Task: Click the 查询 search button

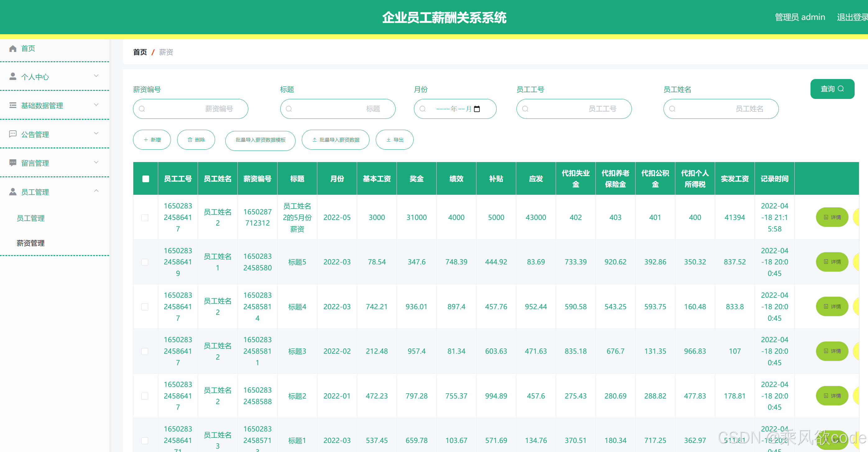Action: [832, 89]
